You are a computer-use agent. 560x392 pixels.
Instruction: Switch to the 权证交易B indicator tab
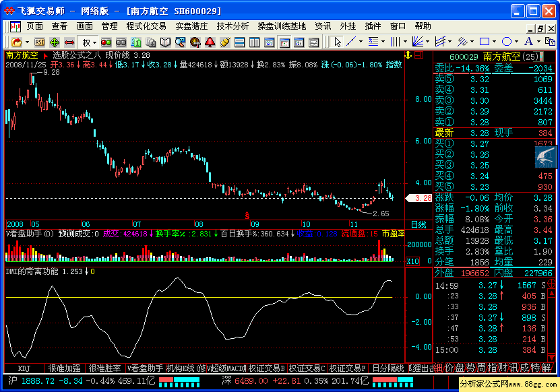(267, 368)
